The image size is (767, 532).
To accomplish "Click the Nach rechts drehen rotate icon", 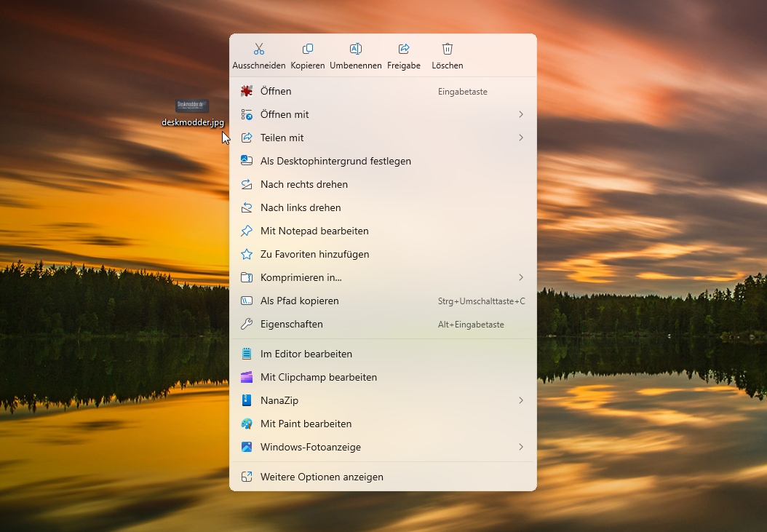I will coord(247,185).
